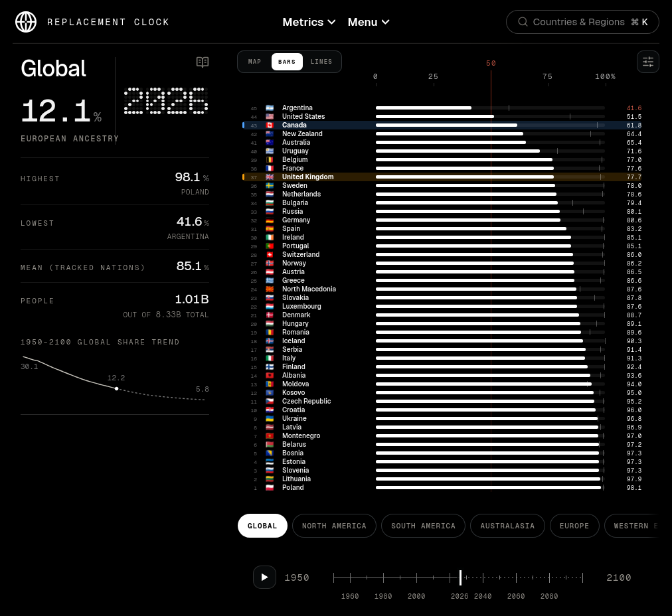672x616 pixels.
Task: Click the 12.2 point on trend chart
Action: point(117,388)
